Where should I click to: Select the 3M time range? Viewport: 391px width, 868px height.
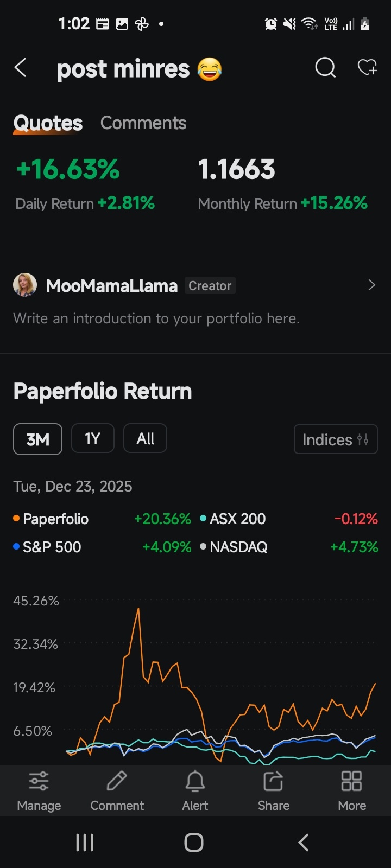tap(38, 439)
